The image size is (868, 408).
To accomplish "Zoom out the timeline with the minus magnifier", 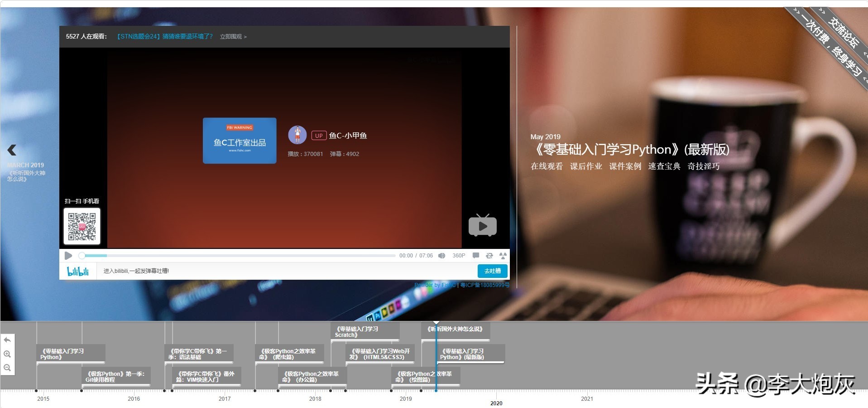I will click(7, 368).
